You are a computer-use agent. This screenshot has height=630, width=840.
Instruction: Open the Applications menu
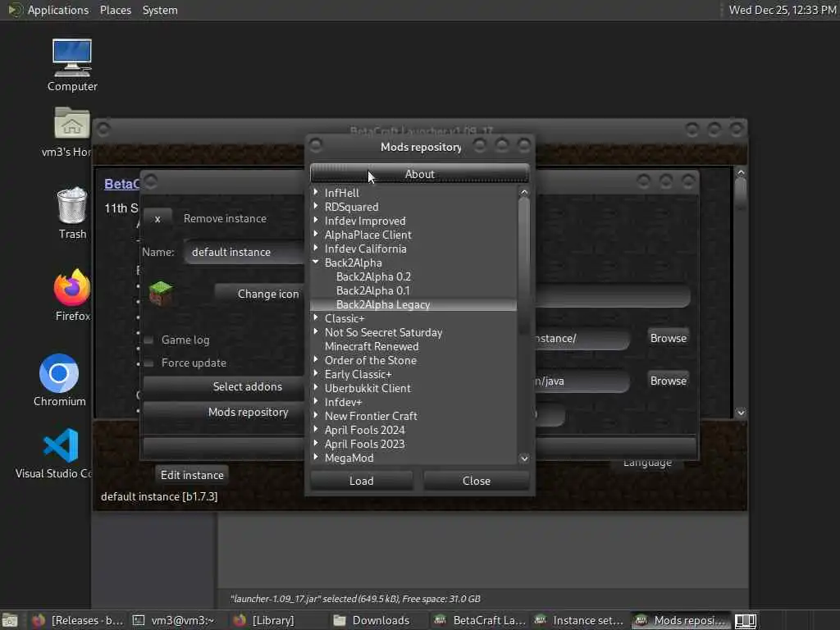click(58, 10)
